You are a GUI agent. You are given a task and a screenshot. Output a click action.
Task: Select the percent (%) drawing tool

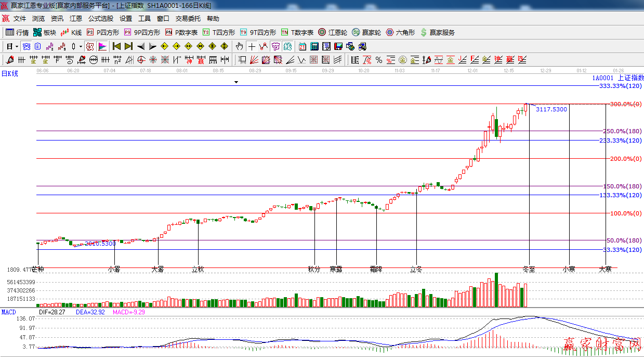point(379,60)
